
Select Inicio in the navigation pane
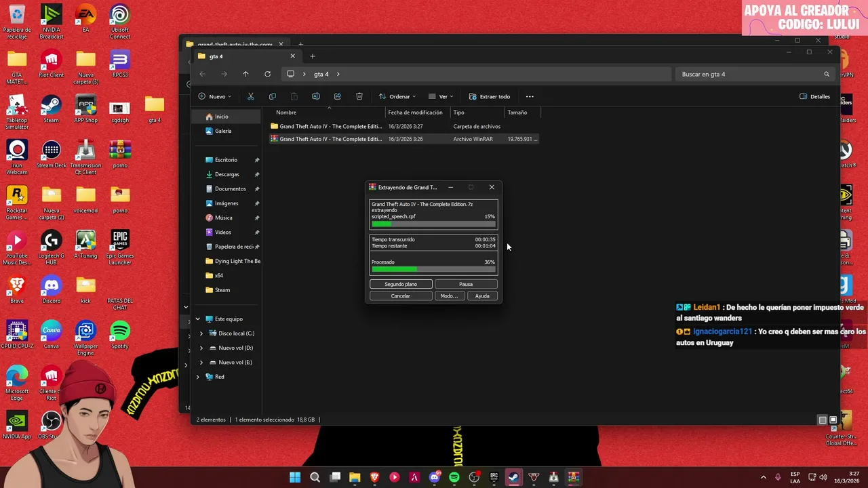[226, 117]
